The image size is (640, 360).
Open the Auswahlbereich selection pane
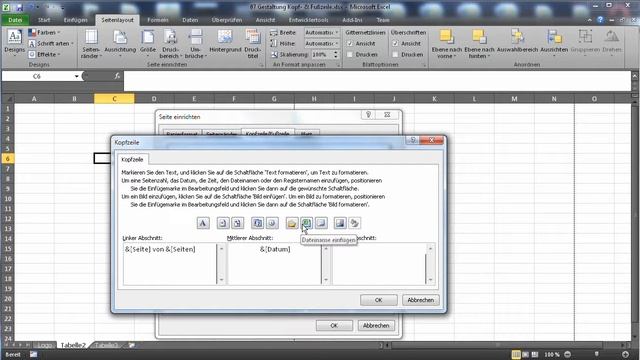pyautogui.click(x=517, y=41)
